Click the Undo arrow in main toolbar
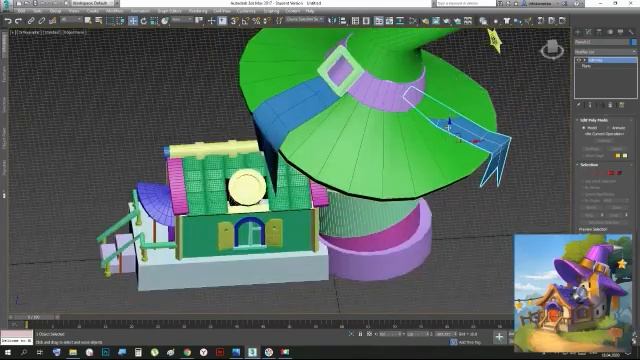This screenshot has width=640, height=360. click(x=8, y=21)
